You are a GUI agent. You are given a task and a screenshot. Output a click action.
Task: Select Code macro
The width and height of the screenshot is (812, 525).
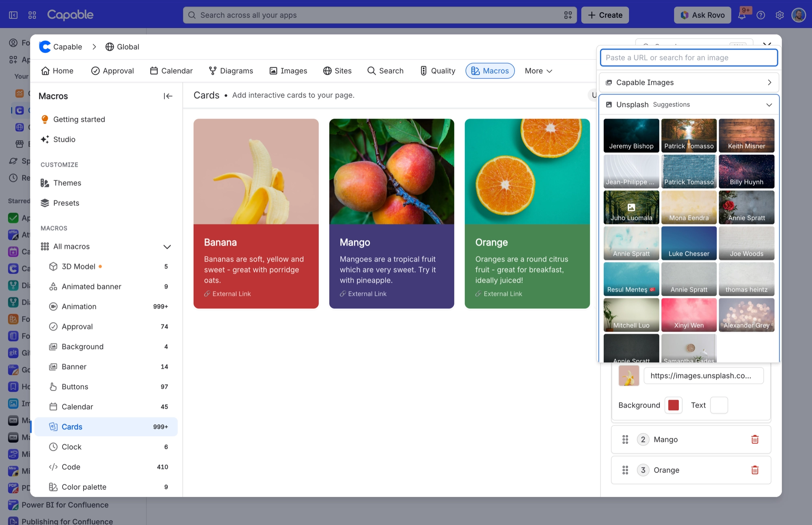coord(106,467)
